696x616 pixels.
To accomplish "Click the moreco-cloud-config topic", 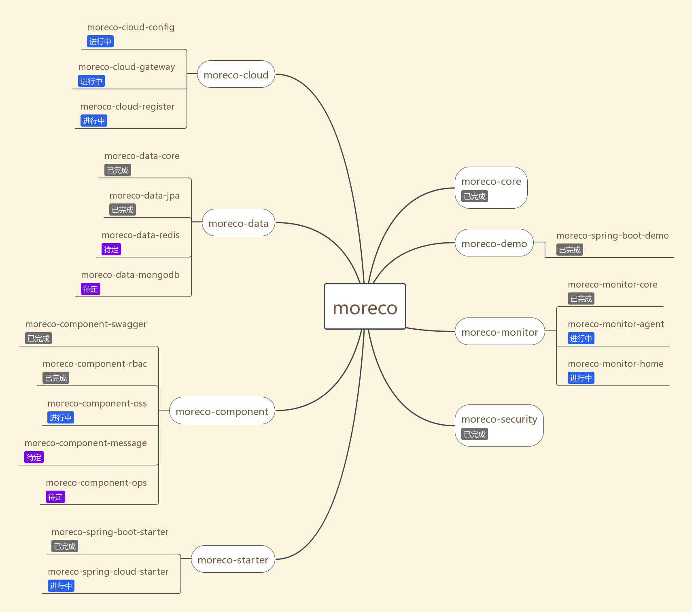I will pyautogui.click(x=132, y=28).
